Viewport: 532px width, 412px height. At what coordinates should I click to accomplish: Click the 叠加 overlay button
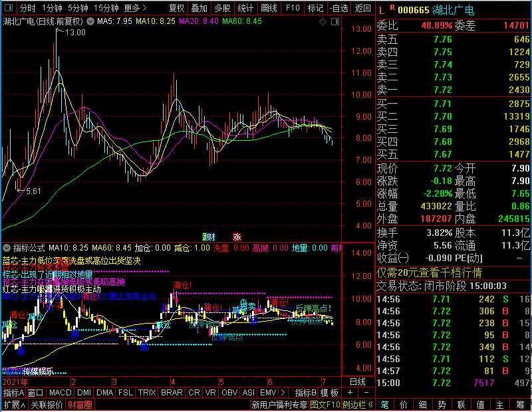click(x=199, y=8)
